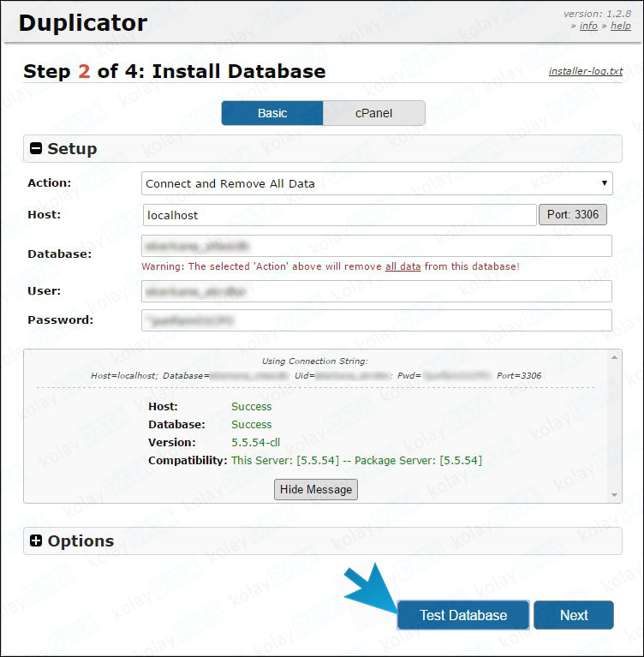Click the Compatibility result text
The height and width of the screenshot is (657, 644).
coord(356,461)
